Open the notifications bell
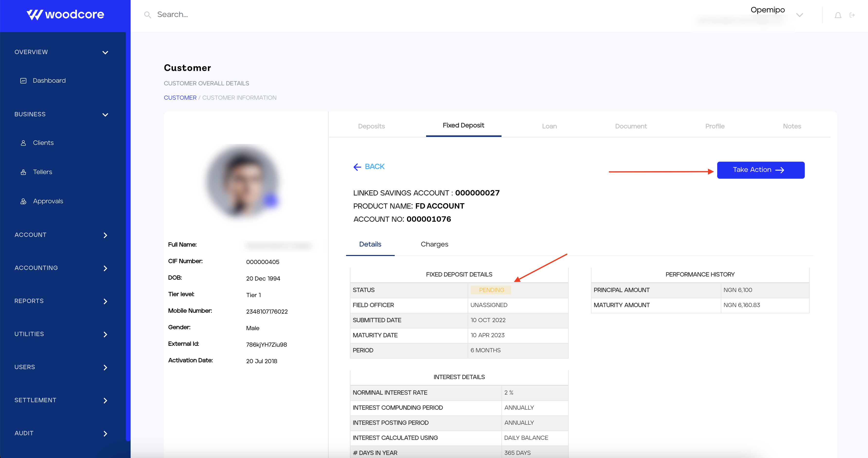The height and width of the screenshot is (458, 868). click(x=838, y=15)
